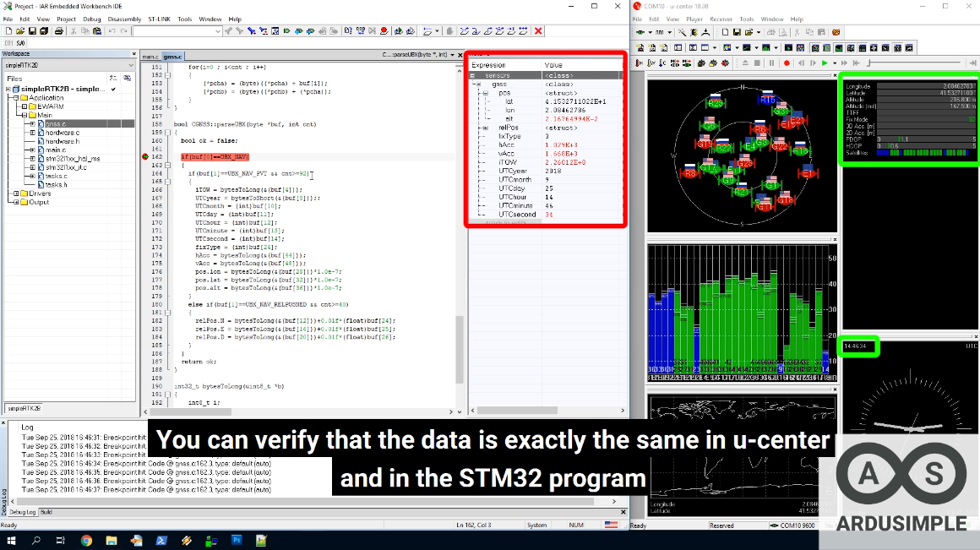The height and width of the screenshot is (550, 980).
Task: Click the receiver Connect icon in u-center
Action: pos(640,32)
